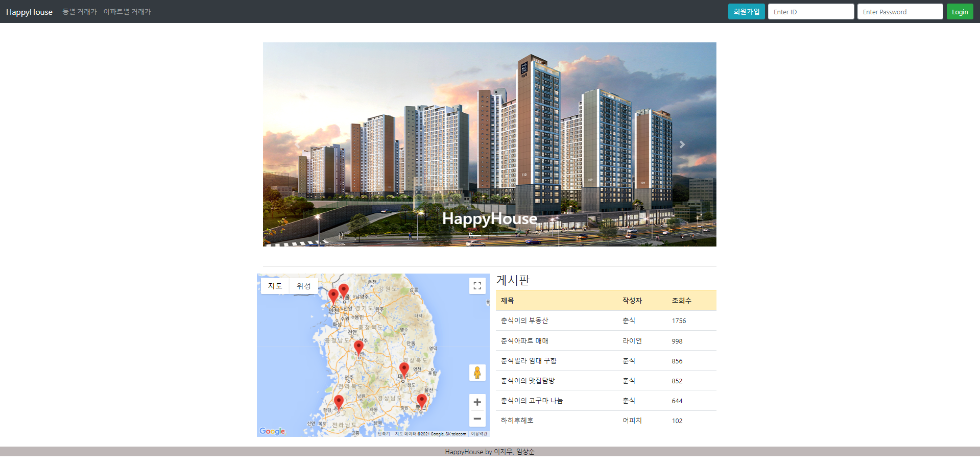The height and width of the screenshot is (467, 980).
Task: Open the 하히후헤호 board post
Action: tap(516, 420)
